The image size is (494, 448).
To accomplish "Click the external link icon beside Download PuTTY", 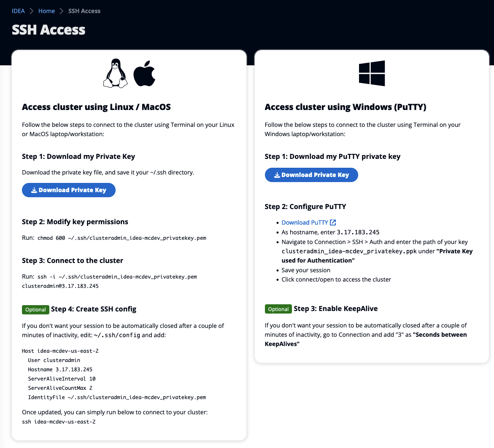I will point(333,223).
